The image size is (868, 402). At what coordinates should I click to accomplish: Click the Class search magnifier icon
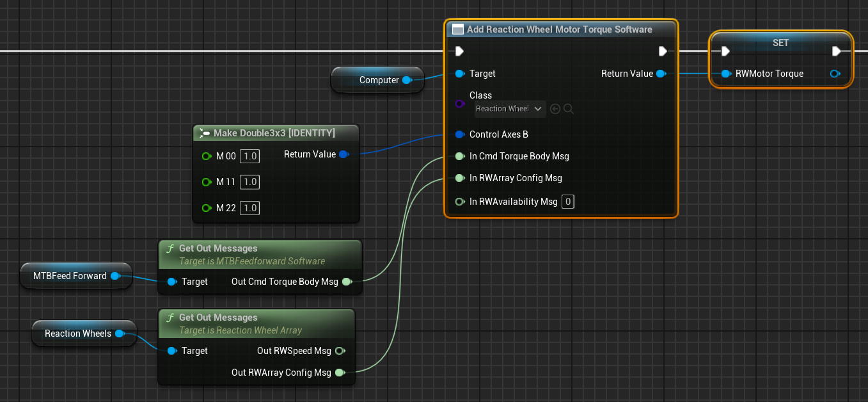tap(569, 109)
